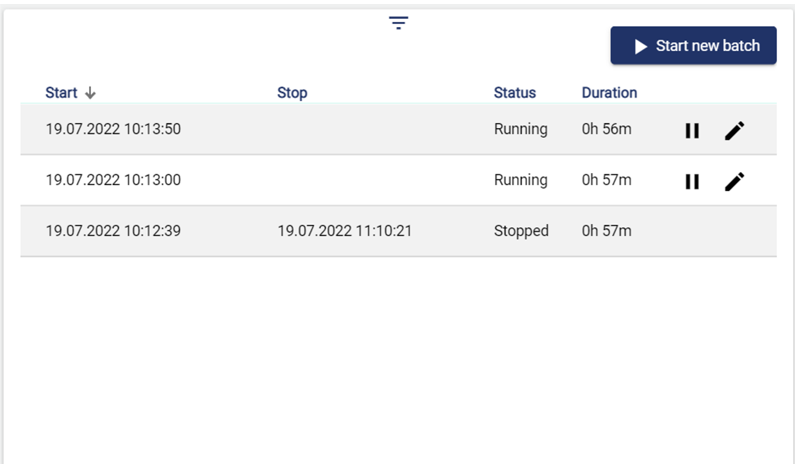Toggle sort arrow next to Start
795x464 pixels.
pos(90,93)
